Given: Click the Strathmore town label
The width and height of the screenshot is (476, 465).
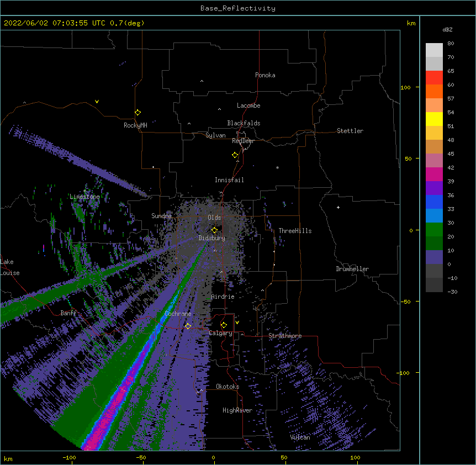Looking at the screenshot, I should tap(285, 336).
